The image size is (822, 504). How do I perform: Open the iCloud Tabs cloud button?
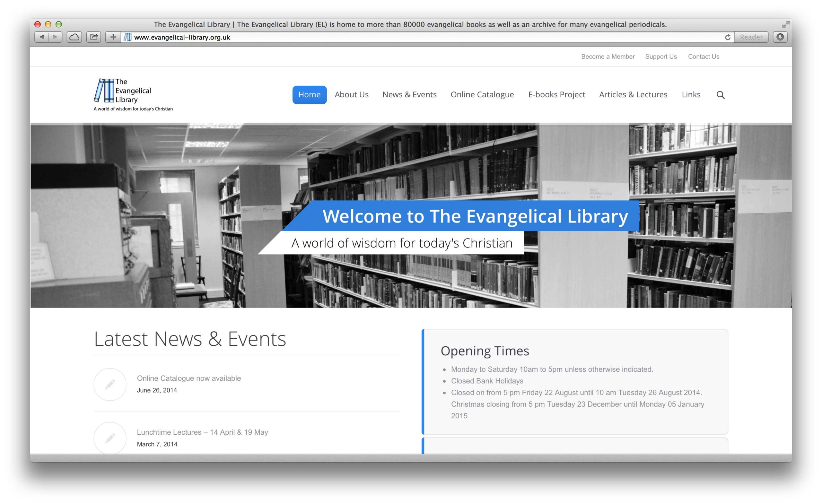tap(74, 37)
